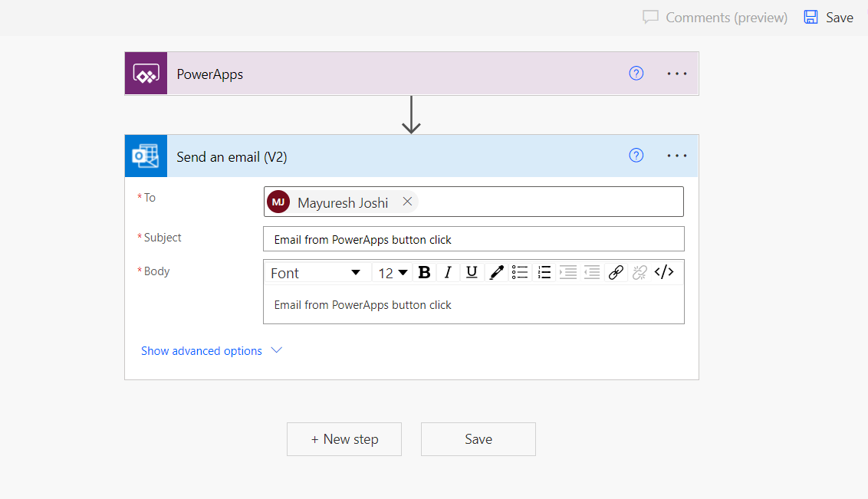Toggle bold formatting in the Body editor

424,272
